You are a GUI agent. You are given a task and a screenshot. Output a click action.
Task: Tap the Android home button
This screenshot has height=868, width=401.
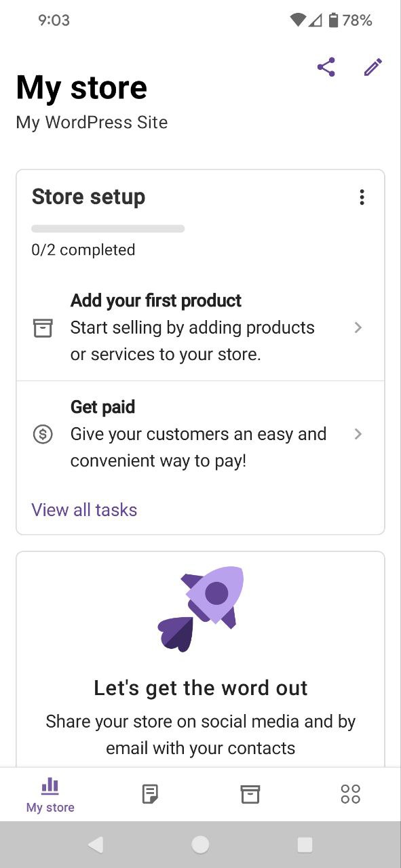pyautogui.click(x=200, y=844)
